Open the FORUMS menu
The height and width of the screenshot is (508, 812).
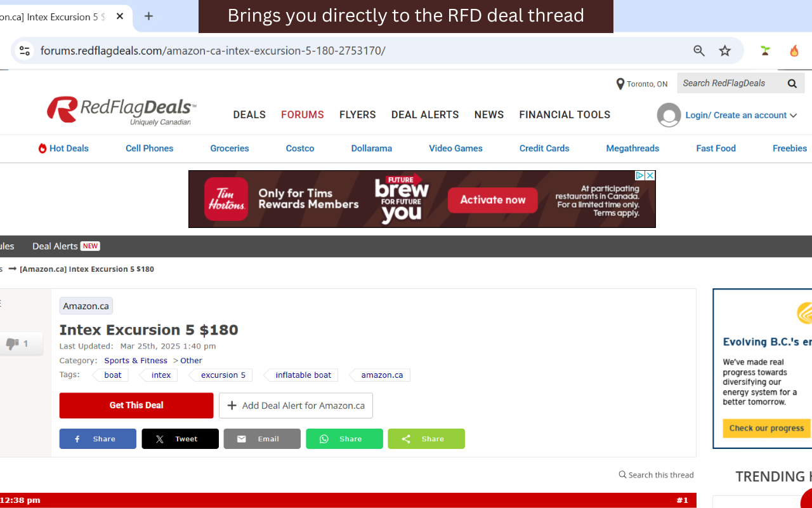coord(303,115)
